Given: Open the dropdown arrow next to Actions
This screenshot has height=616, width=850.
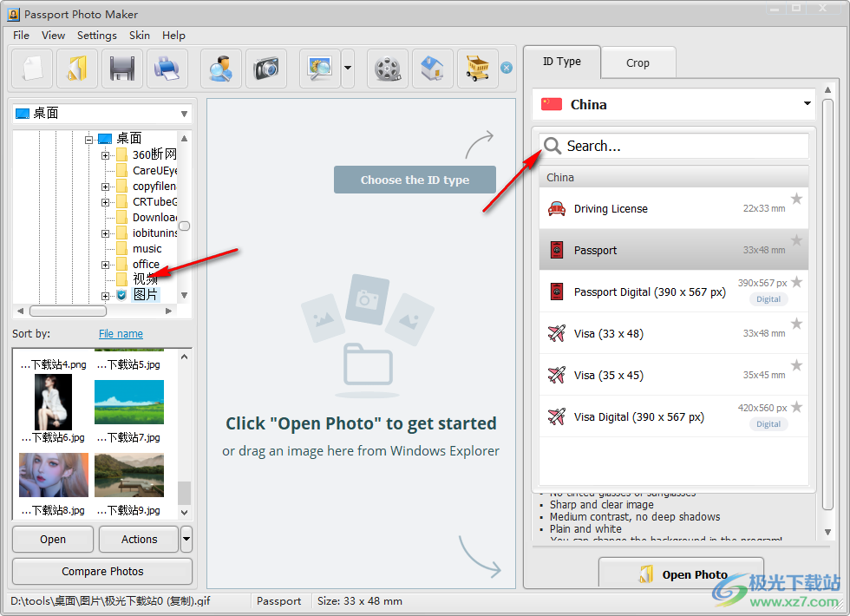Looking at the screenshot, I should 186,539.
